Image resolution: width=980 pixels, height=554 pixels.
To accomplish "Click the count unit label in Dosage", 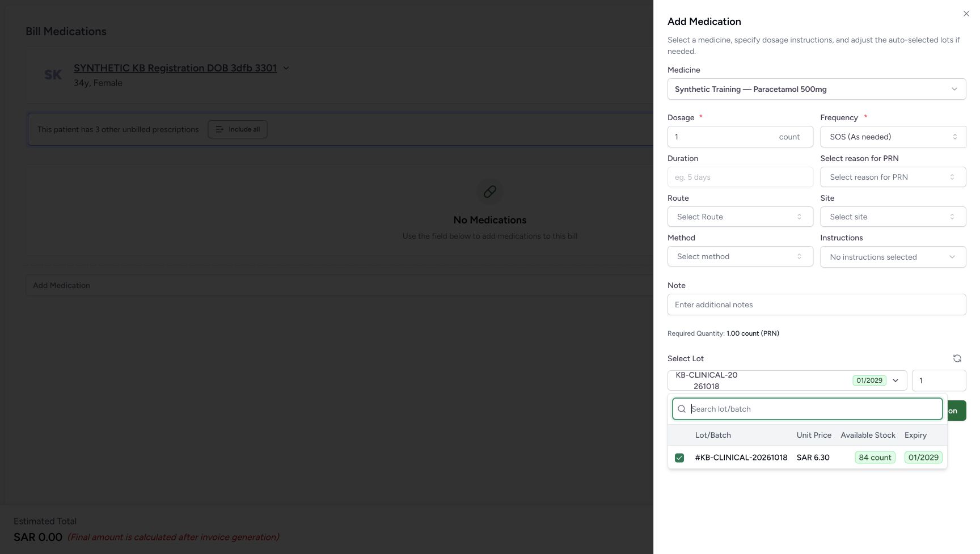I will pyautogui.click(x=789, y=137).
